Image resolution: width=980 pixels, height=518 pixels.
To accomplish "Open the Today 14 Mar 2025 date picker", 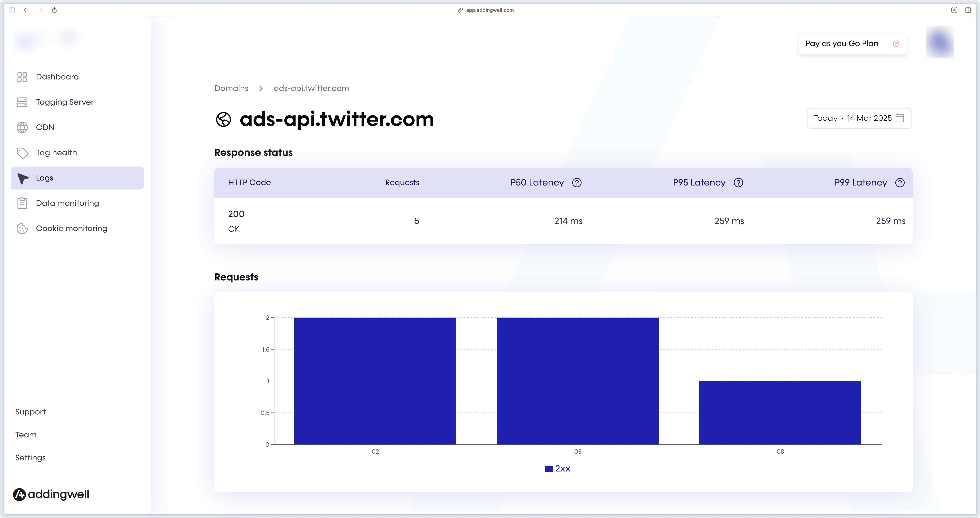I will (x=859, y=118).
